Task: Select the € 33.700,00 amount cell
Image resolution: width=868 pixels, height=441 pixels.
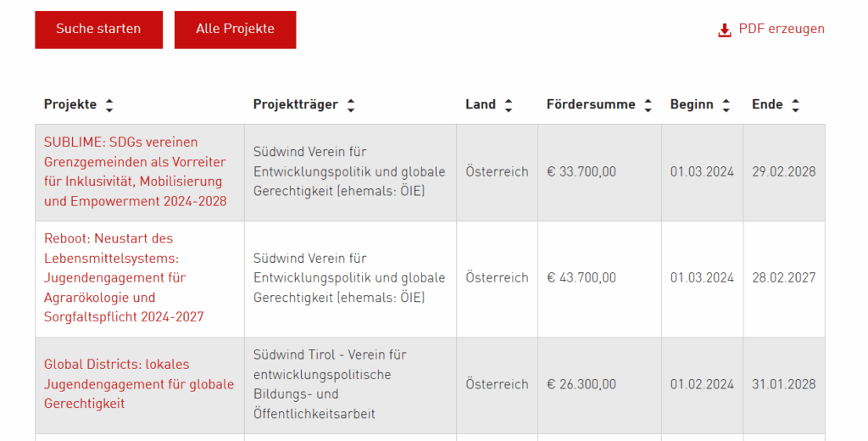Action: click(599, 172)
